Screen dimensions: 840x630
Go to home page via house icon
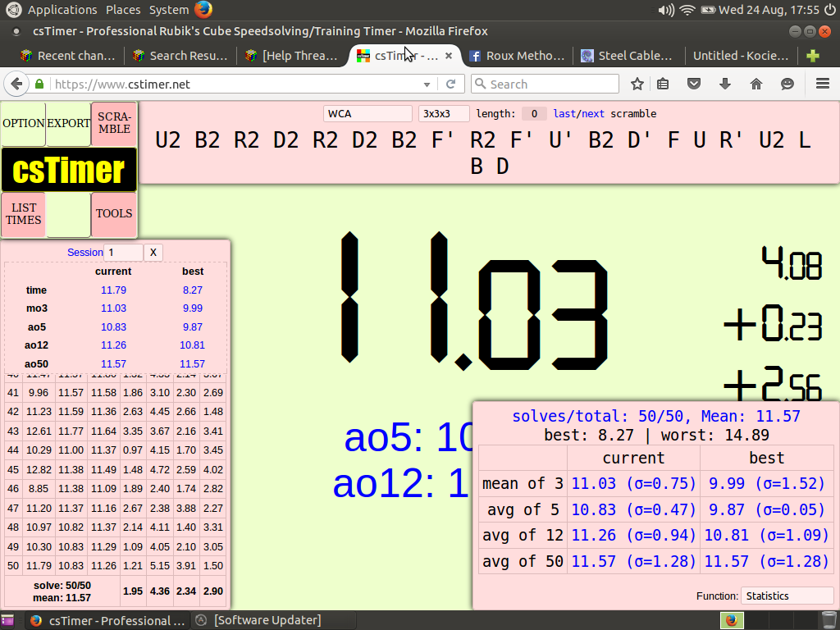tap(756, 84)
